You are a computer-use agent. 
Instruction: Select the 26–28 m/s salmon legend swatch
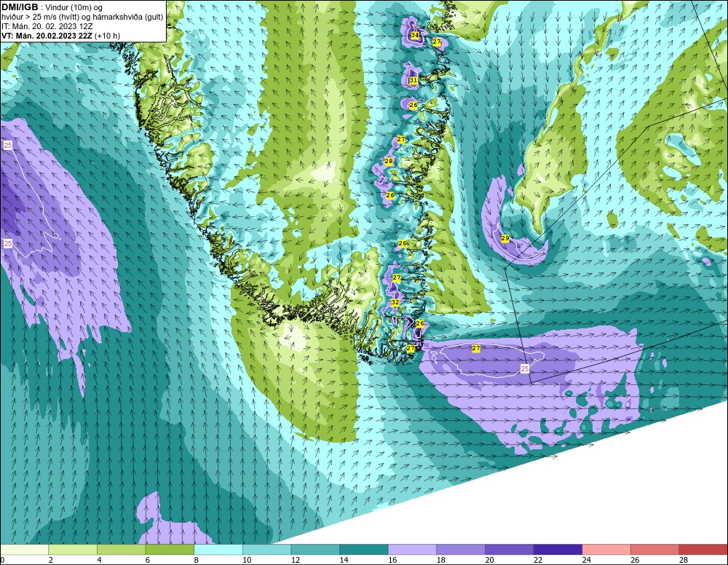[655, 550]
